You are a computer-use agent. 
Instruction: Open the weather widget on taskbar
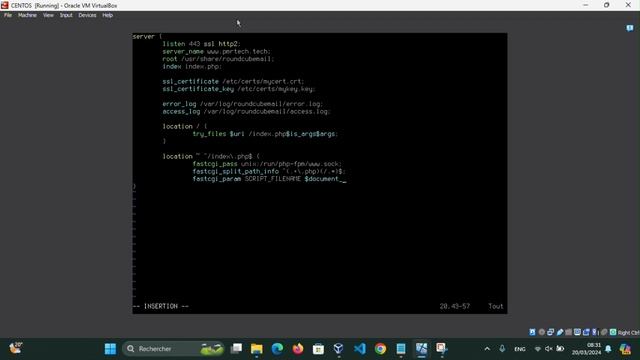click(x=16, y=348)
